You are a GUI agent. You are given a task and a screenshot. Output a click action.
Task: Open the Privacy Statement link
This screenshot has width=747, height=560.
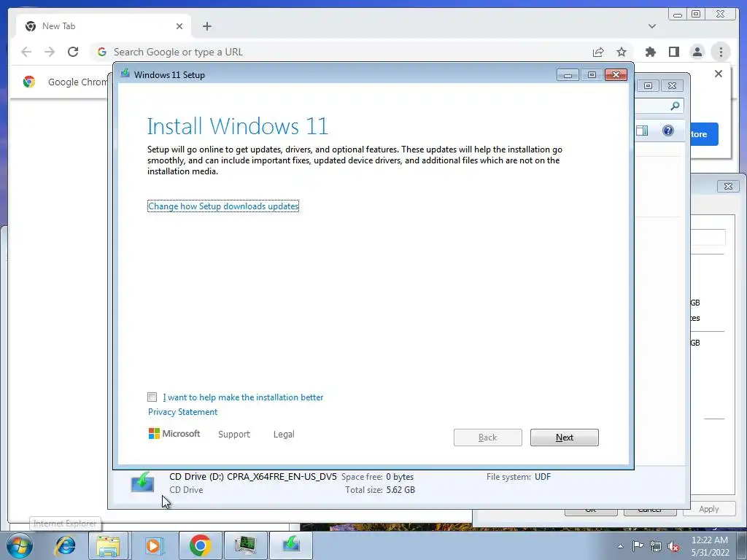click(x=182, y=412)
